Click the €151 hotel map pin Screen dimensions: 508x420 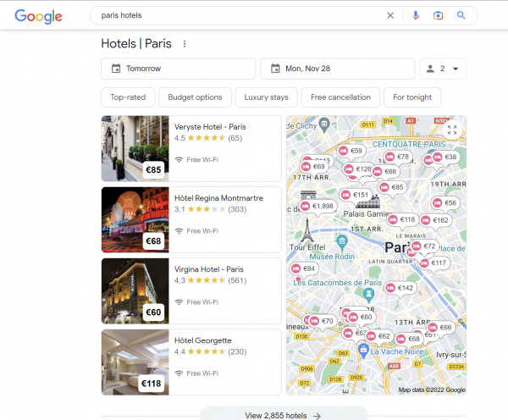[355, 195]
